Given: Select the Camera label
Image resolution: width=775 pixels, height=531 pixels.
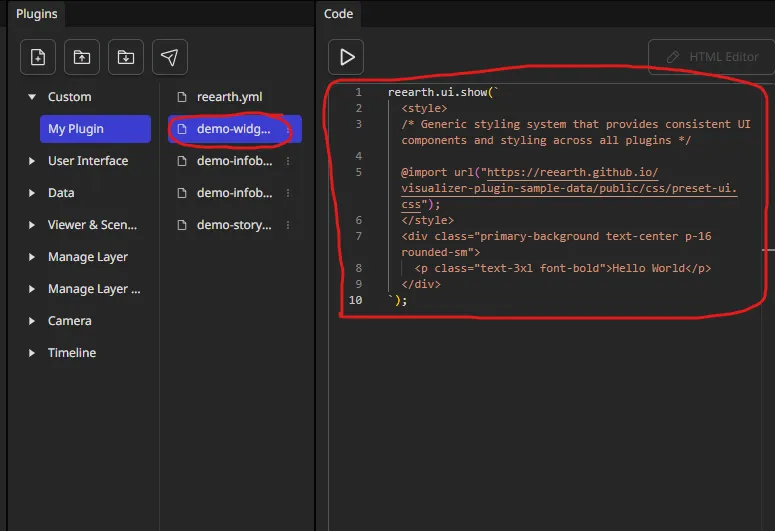Looking at the screenshot, I should (70, 321).
